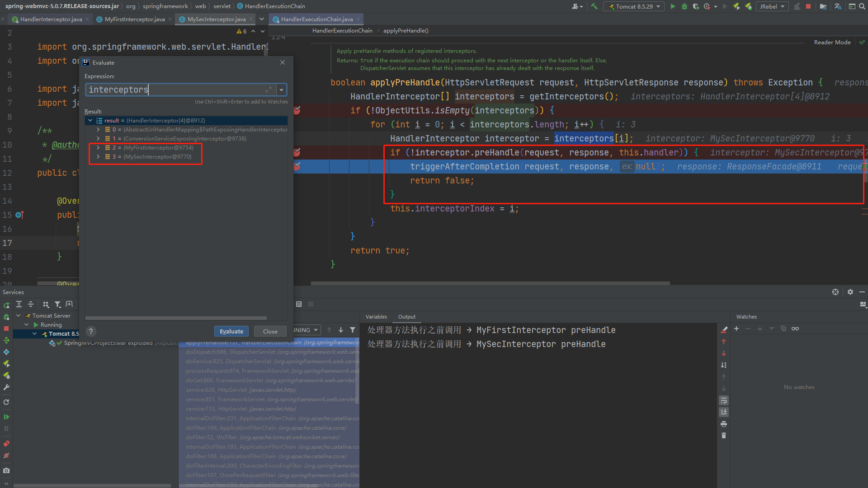This screenshot has height=488, width=868.
Task: Click the Close button in Evaluate dialog
Action: click(270, 331)
